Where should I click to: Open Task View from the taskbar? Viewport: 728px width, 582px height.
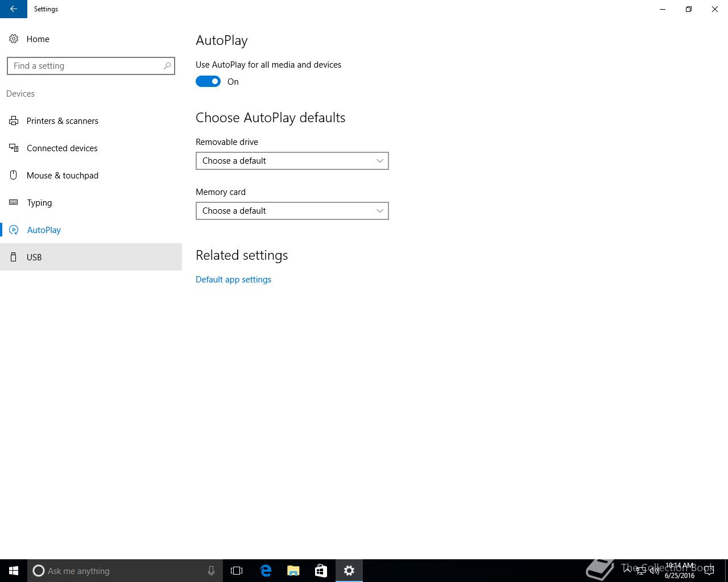[237, 571]
